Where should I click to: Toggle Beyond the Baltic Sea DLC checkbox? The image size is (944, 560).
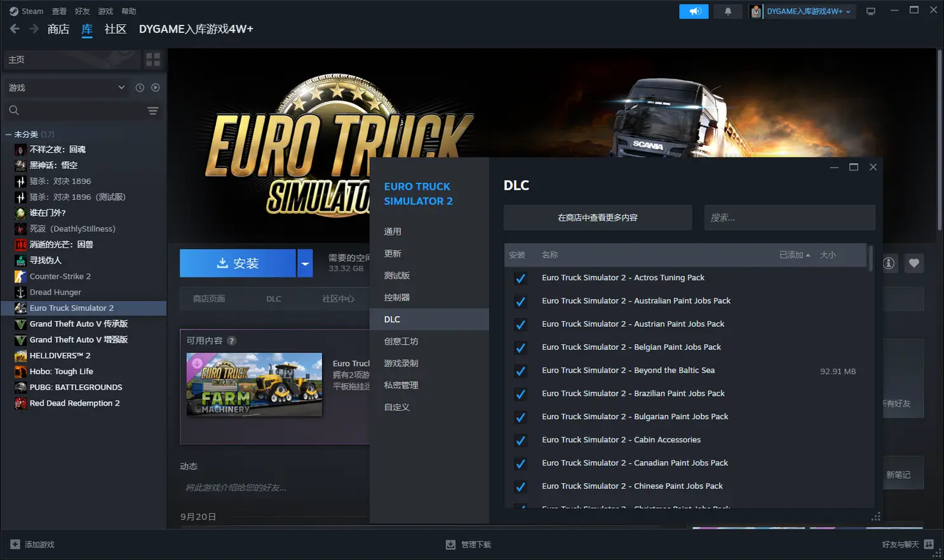[520, 371]
